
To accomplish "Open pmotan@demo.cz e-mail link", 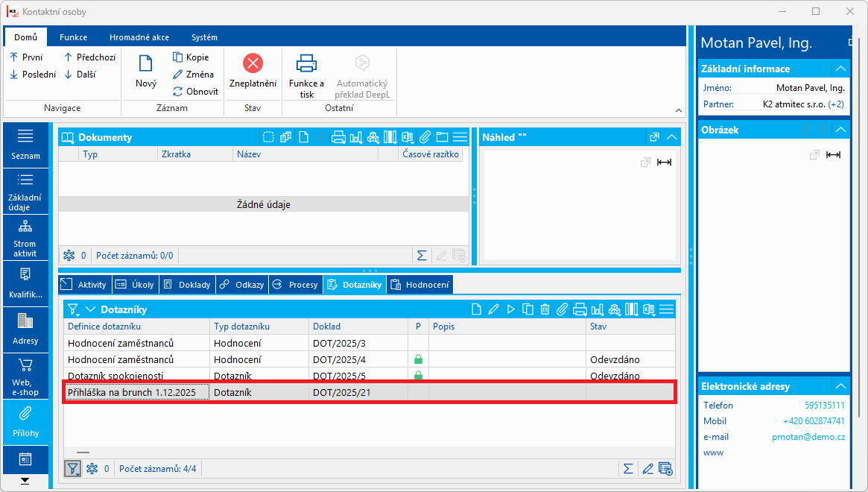I will (x=808, y=437).
